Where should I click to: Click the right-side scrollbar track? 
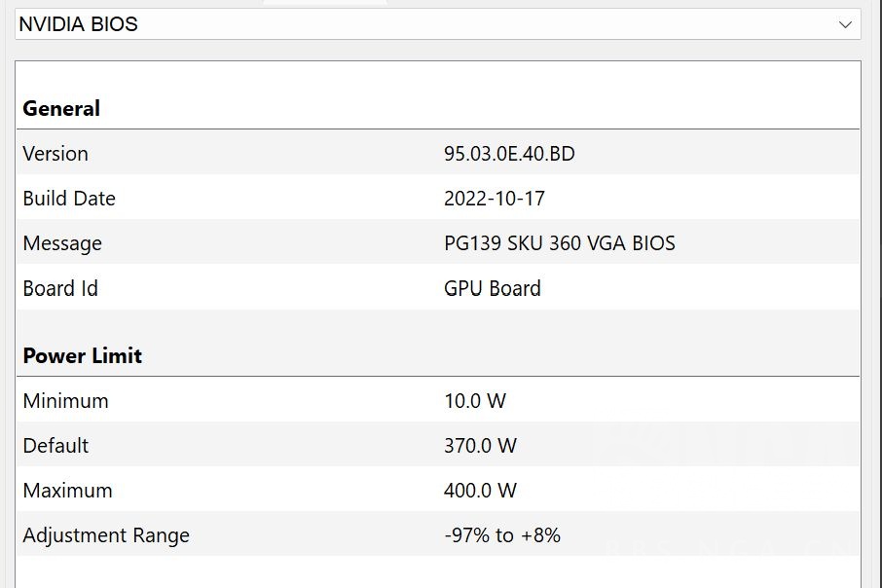pyautogui.click(x=874, y=292)
